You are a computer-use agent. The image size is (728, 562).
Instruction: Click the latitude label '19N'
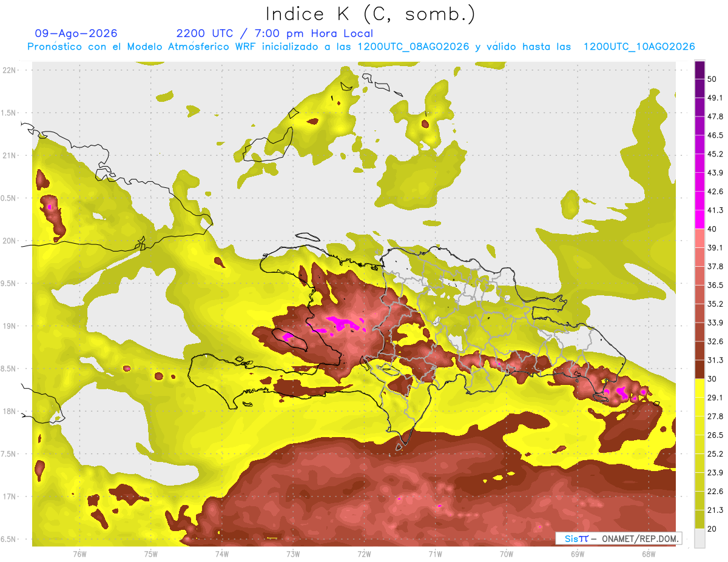10,326
